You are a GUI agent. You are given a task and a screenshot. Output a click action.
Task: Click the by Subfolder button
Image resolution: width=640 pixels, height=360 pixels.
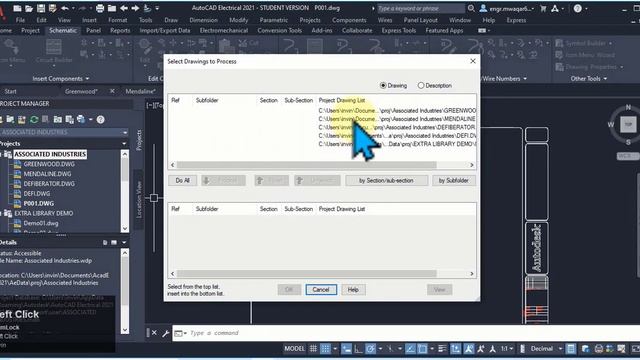(453, 180)
